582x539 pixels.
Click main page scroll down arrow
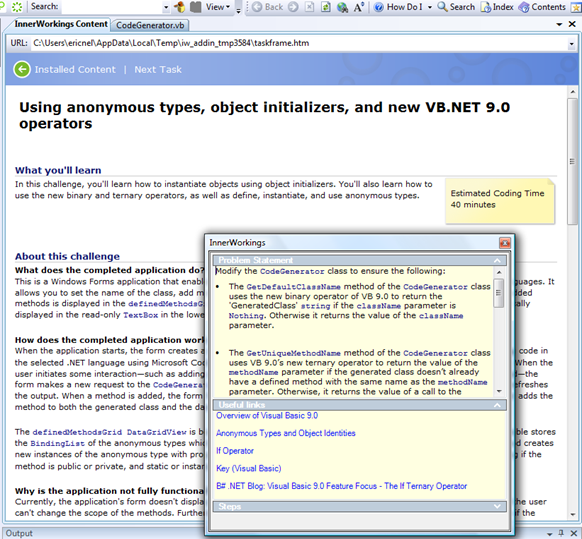[572, 514]
